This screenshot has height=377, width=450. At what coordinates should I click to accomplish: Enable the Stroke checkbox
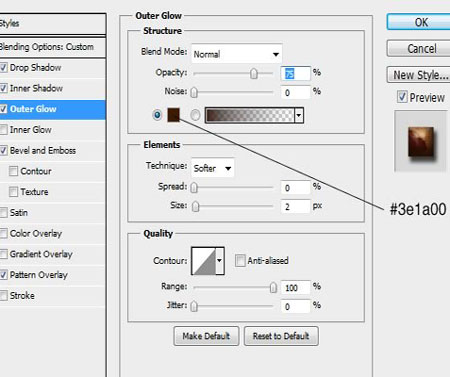[x=3, y=295]
